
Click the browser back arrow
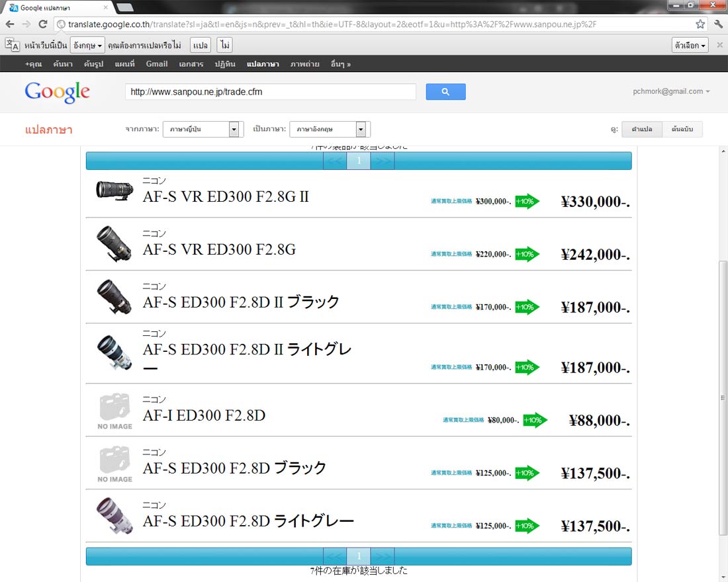click(x=10, y=24)
